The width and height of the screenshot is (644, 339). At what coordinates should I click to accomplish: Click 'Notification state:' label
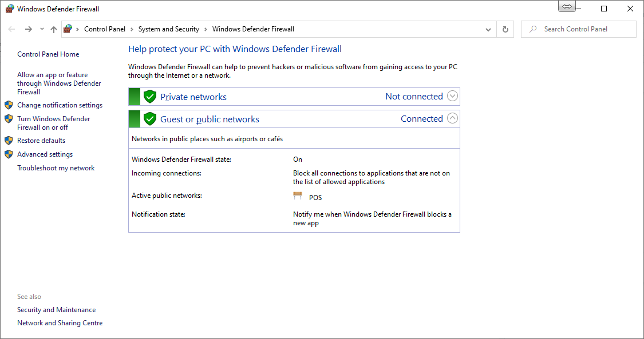(x=158, y=214)
